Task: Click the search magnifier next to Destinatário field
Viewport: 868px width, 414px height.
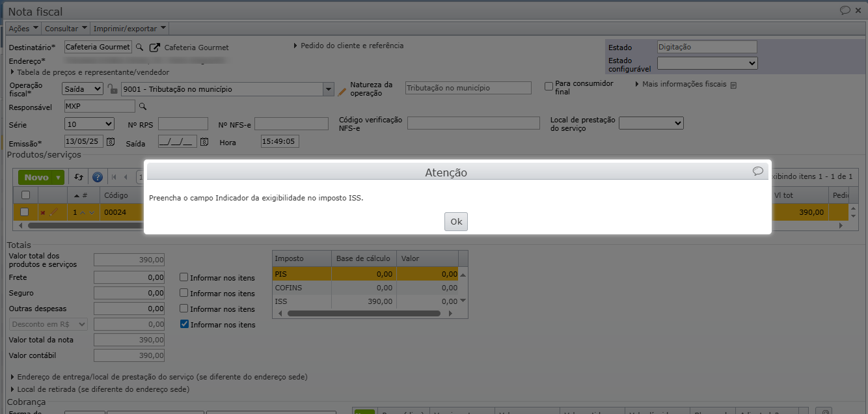Action: coord(139,48)
